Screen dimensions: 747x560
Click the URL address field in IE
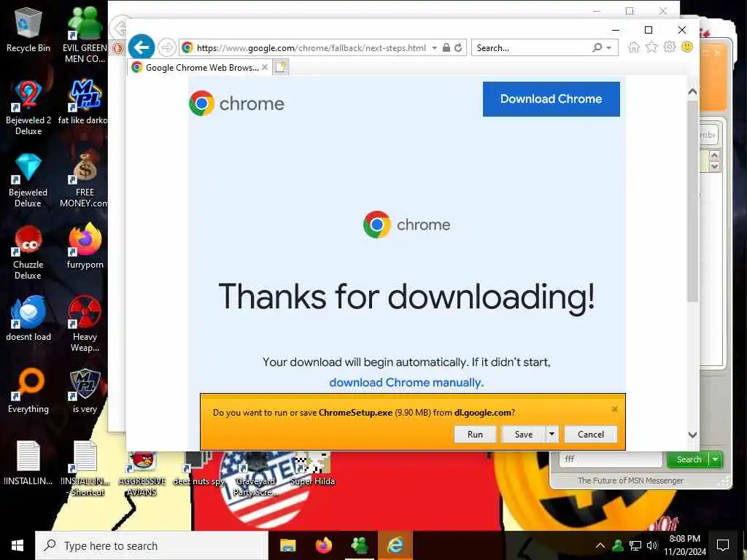click(x=311, y=47)
